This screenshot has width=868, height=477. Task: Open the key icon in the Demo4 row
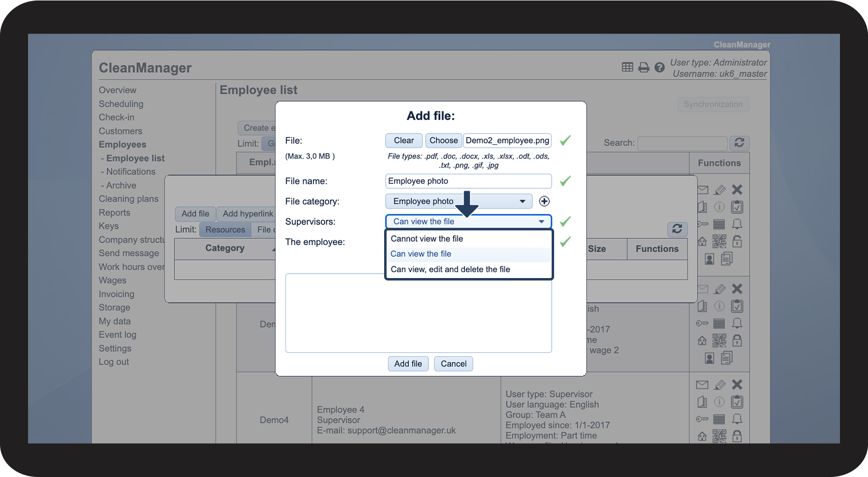[702, 419]
